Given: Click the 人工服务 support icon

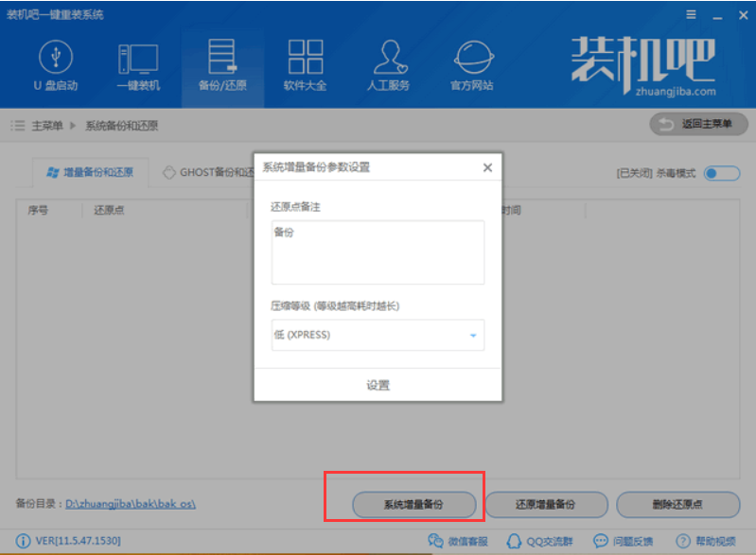Looking at the screenshot, I should click(388, 65).
